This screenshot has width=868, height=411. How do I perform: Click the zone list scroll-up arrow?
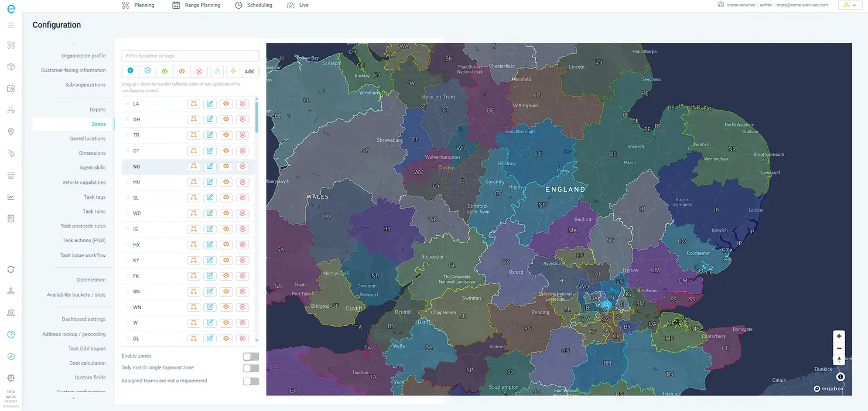click(x=257, y=100)
